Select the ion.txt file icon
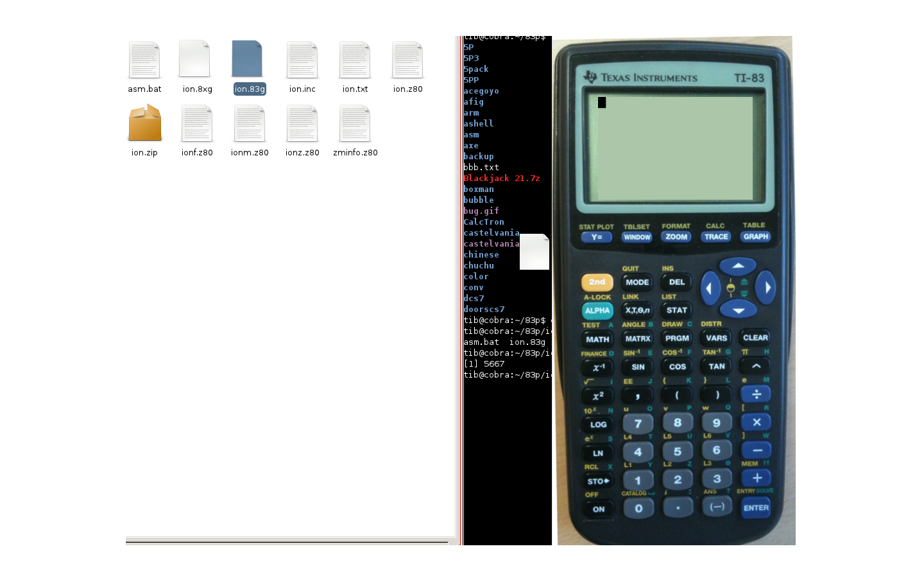The image size is (924, 578). point(355,60)
